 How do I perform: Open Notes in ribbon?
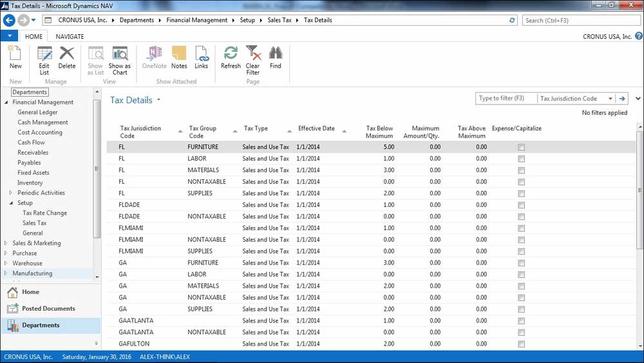pyautogui.click(x=179, y=57)
